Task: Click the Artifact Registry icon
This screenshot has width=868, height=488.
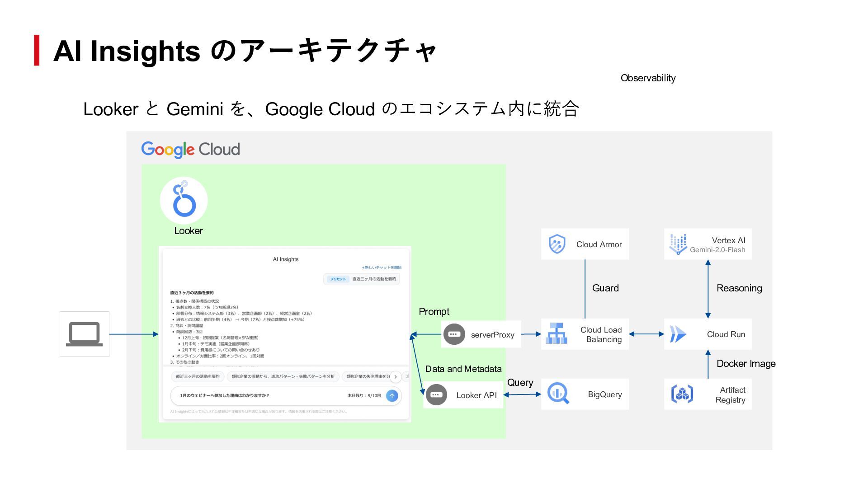Action: (682, 394)
